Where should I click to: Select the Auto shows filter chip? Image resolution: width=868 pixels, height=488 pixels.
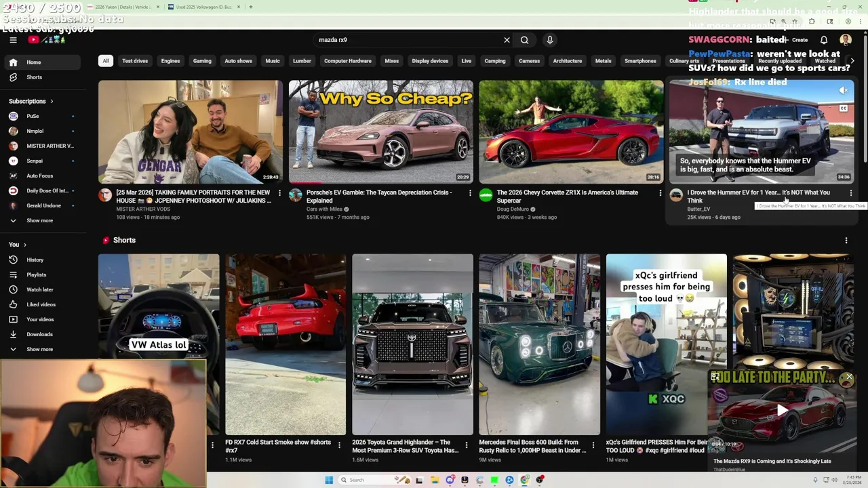(238, 61)
